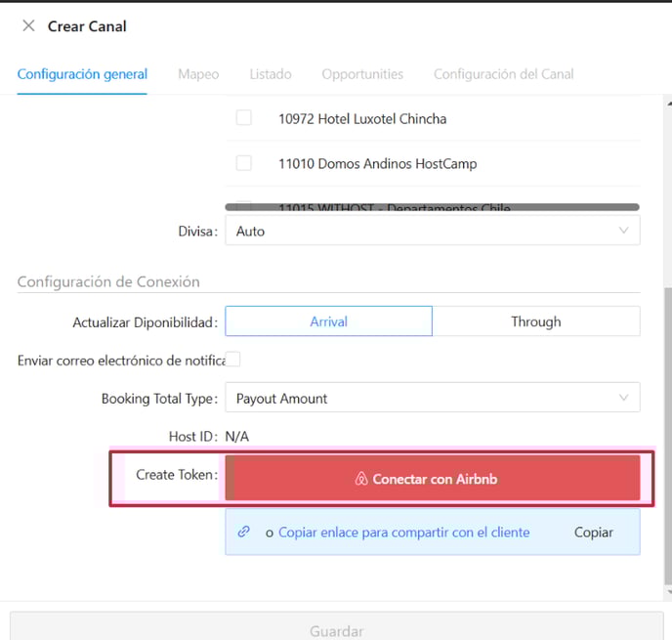Go to the Opportunities tab

tap(362, 74)
